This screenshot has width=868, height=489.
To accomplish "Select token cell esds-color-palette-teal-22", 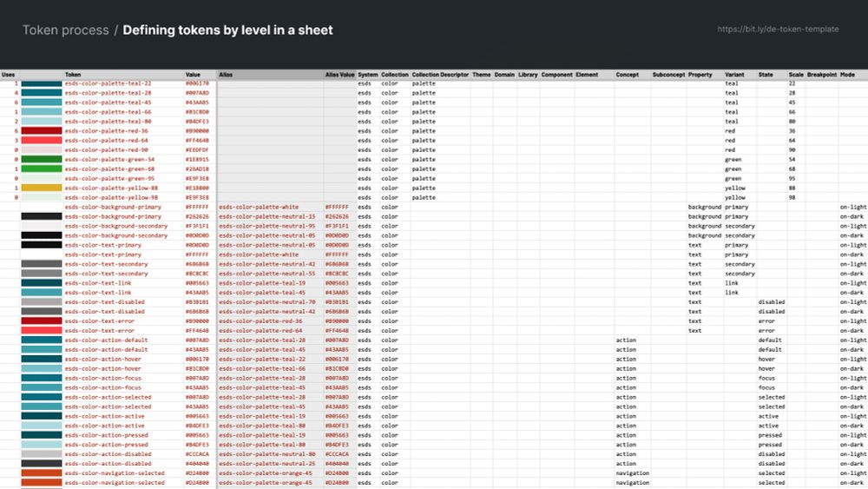I will pyautogui.click(x=108, y=83).
